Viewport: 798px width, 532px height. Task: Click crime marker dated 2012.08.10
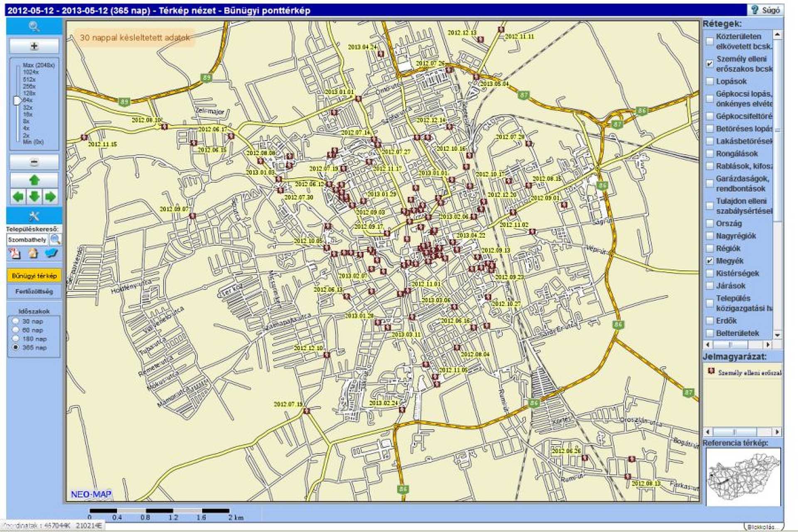coord(165,126)
